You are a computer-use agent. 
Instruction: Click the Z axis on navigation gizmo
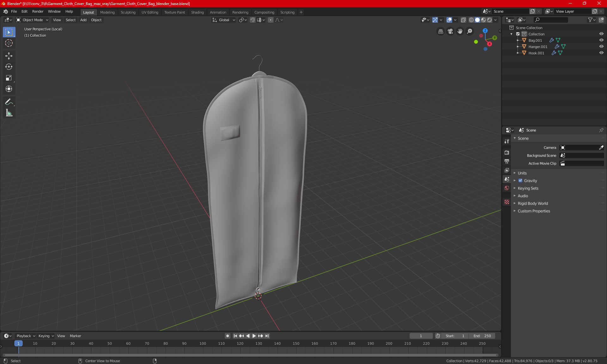(485, 31)
